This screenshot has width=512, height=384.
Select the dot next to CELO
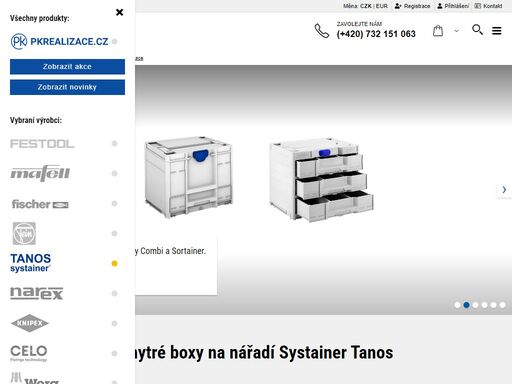point(114,353)
